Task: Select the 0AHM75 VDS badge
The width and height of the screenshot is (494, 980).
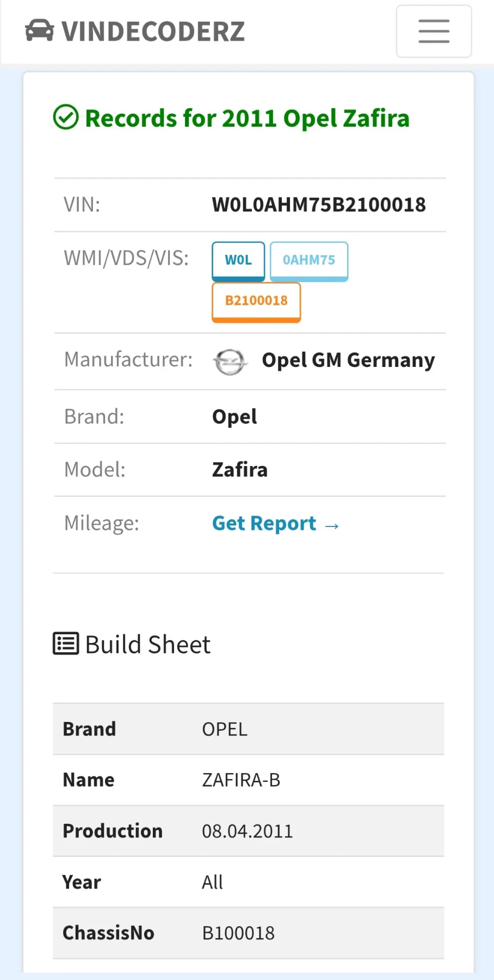Action: [x=308, y=260]
